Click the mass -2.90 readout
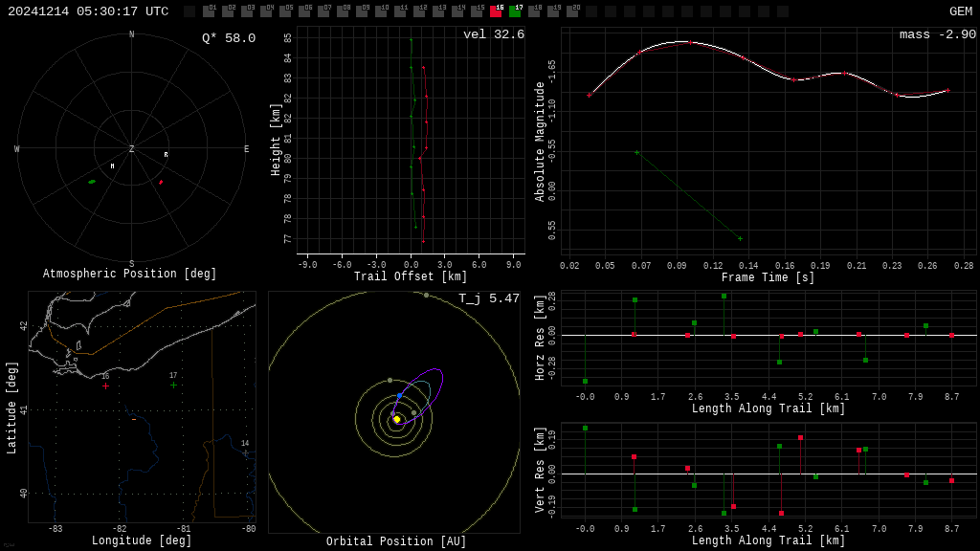The width and height of the screenshot is (980, 551). tap(937, 35)
